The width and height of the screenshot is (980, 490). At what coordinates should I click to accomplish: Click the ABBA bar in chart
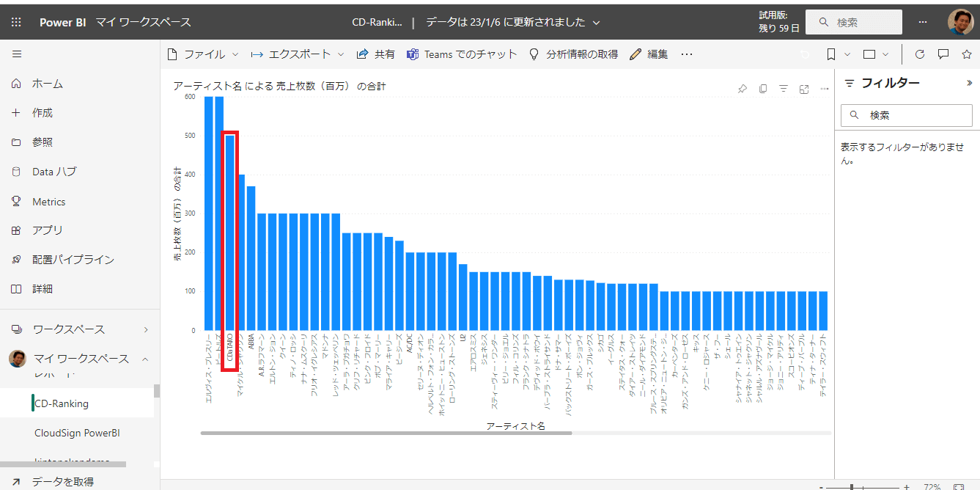(251, 258)
